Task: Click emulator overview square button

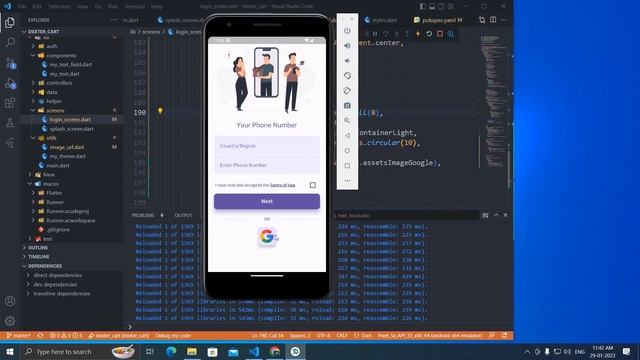Action: pyautogui.click(x=347, y=166)
